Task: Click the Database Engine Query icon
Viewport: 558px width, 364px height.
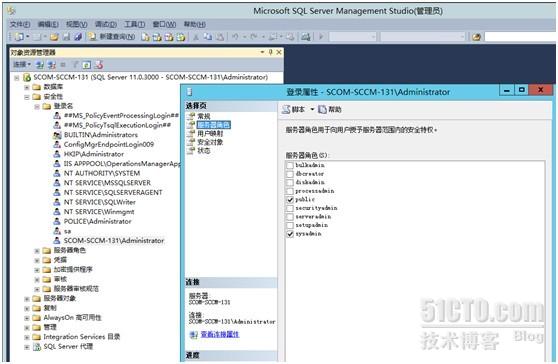Action: (145, 37)
